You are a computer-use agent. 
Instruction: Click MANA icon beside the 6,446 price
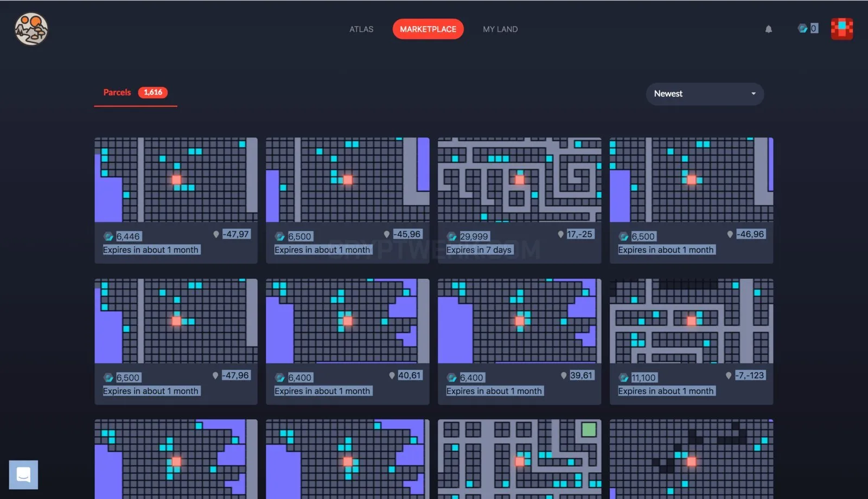(108, 236)
